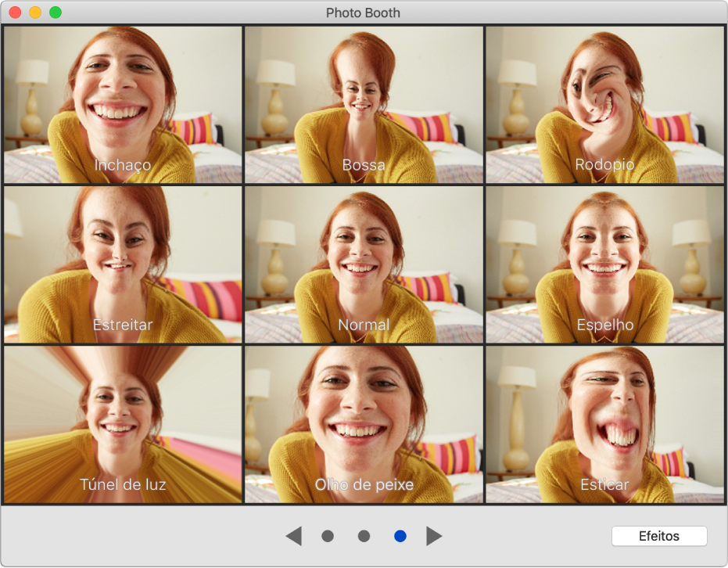Apply the Esticar stretch effect
Image resolution: width=728 pixels, height=568 pixels.
[604, 425]
